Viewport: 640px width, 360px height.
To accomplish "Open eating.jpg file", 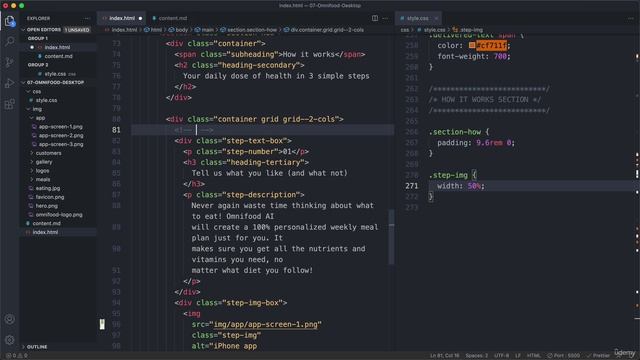I will (47, 188).
